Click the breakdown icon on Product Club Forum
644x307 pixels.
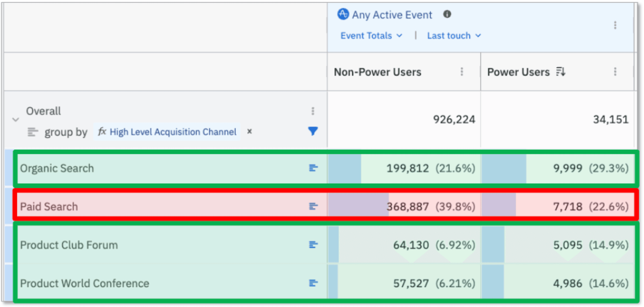(313, 245)
